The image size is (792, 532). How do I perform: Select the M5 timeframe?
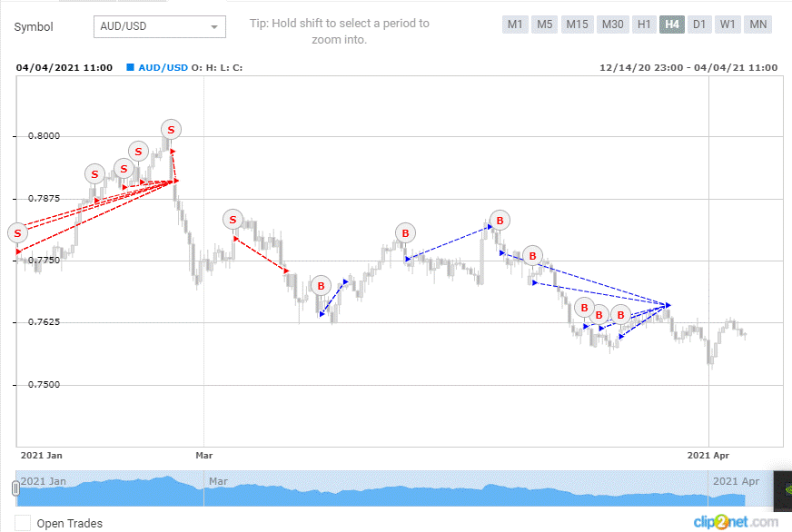pyautogui.click(x=544, y=25)
